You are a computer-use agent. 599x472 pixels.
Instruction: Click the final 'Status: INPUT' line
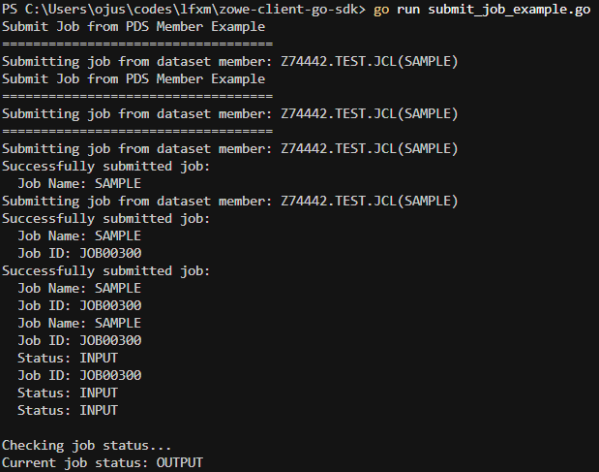68,411
